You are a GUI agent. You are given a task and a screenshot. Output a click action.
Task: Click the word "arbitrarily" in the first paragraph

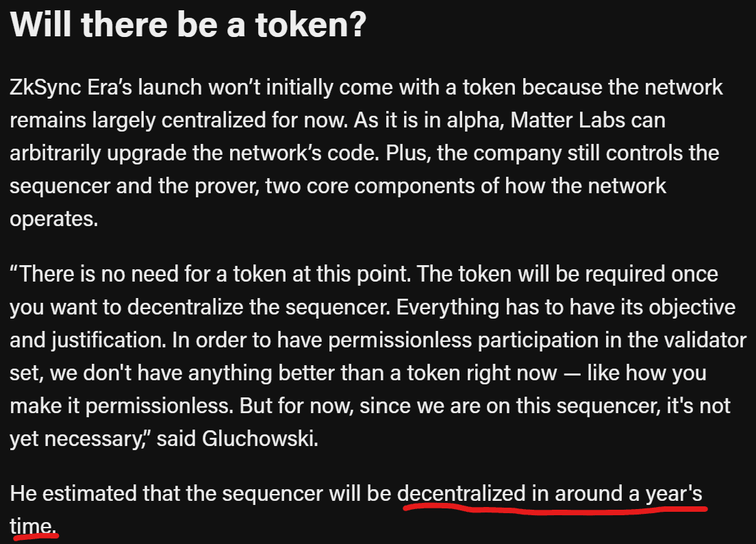55,154
